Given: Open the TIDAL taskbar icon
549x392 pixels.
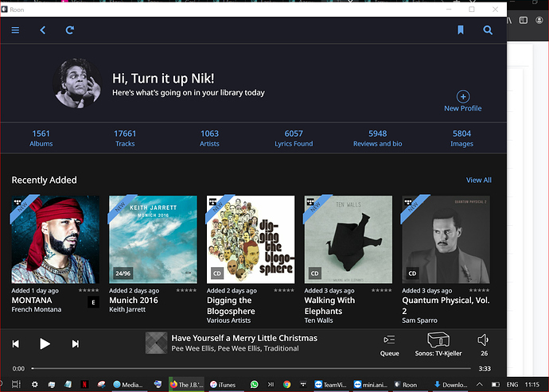Looking at the screenshot, I should (303, 384).
